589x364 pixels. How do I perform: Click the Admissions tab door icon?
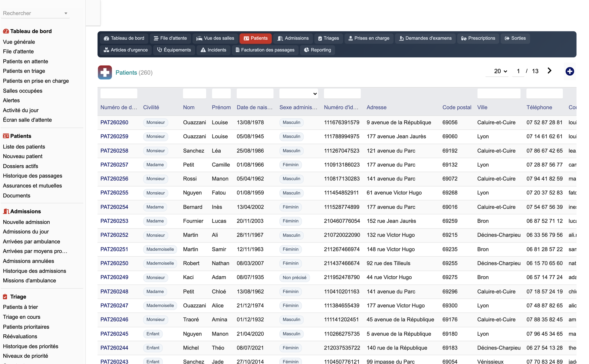[280, 38]
